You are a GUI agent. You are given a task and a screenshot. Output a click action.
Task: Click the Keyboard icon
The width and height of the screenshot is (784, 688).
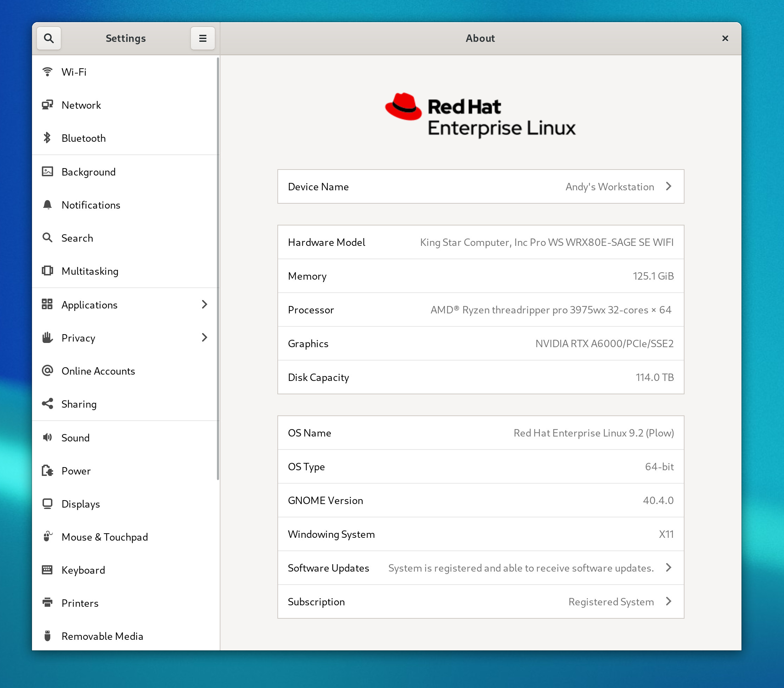pyautogui.click(x=47, y=569)
